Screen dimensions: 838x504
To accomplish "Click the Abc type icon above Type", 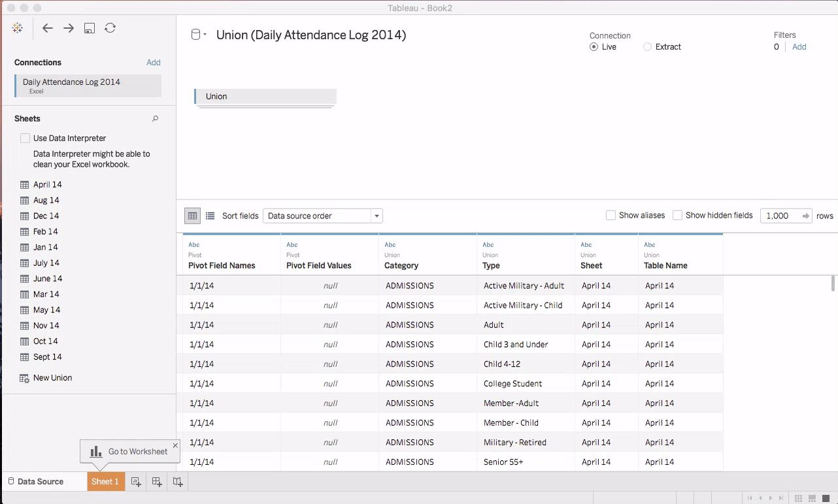I will 488,245.
